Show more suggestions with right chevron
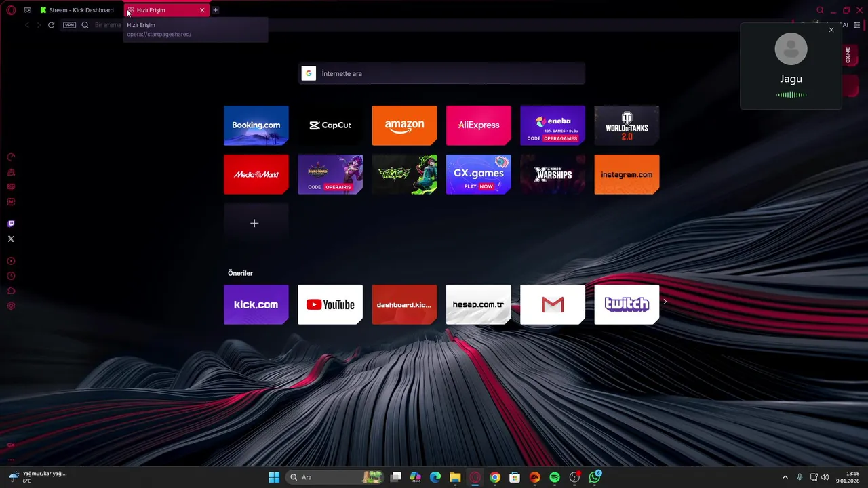The width and height of the screenshot is (868, 488). tap(665, 302)
